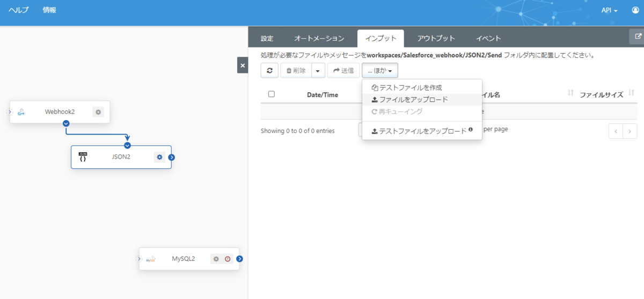Image resolution: width=644 pixels, height=299 pixels.
Task: Click the Webhook2 bottom output connector dot
Action: point(66,123)
